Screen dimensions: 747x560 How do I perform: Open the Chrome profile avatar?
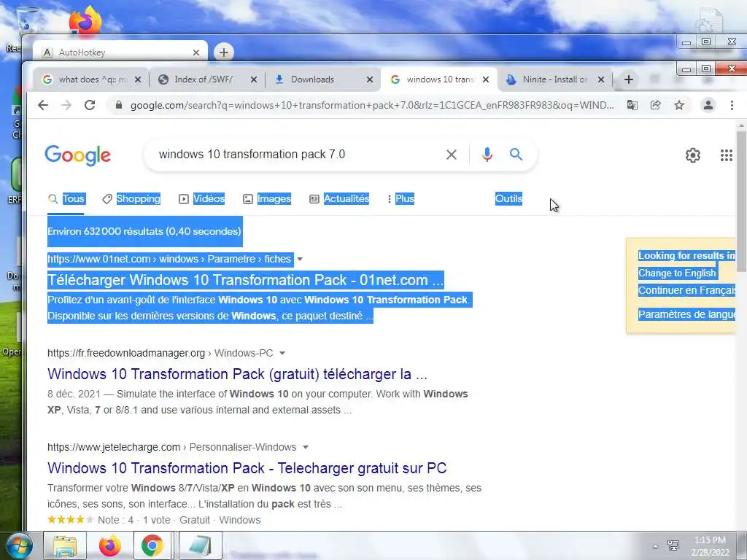[708, 105]
